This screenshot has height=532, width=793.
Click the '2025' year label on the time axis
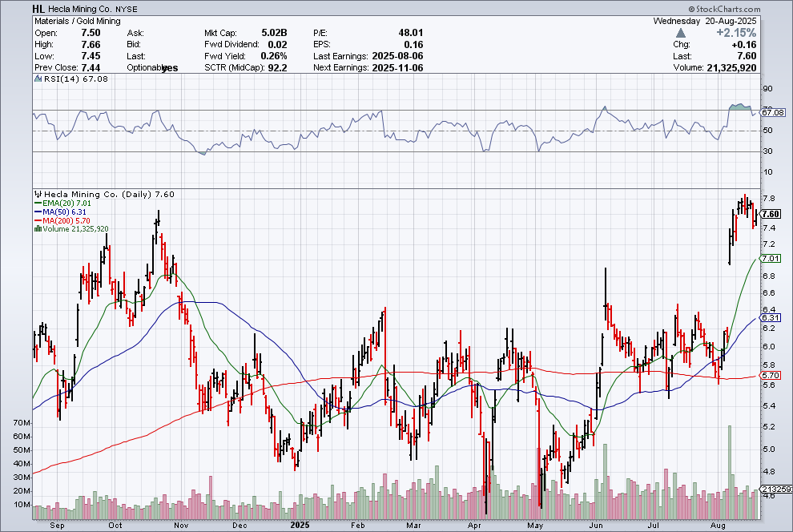tap(300, 526)
